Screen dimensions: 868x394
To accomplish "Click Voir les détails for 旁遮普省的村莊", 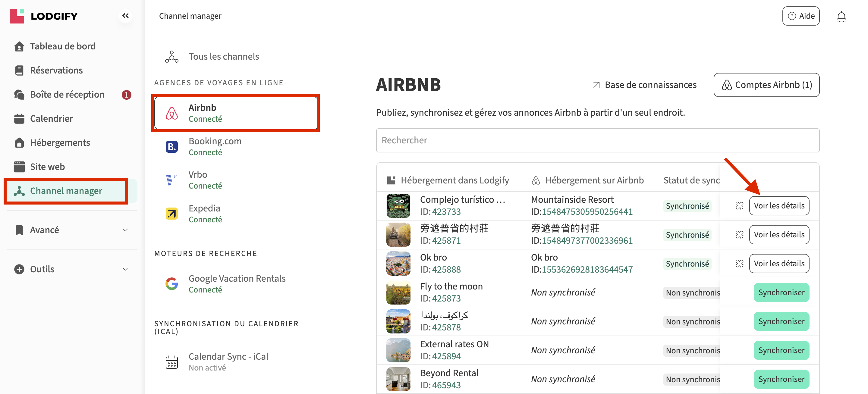I will (x=779, y=235).
